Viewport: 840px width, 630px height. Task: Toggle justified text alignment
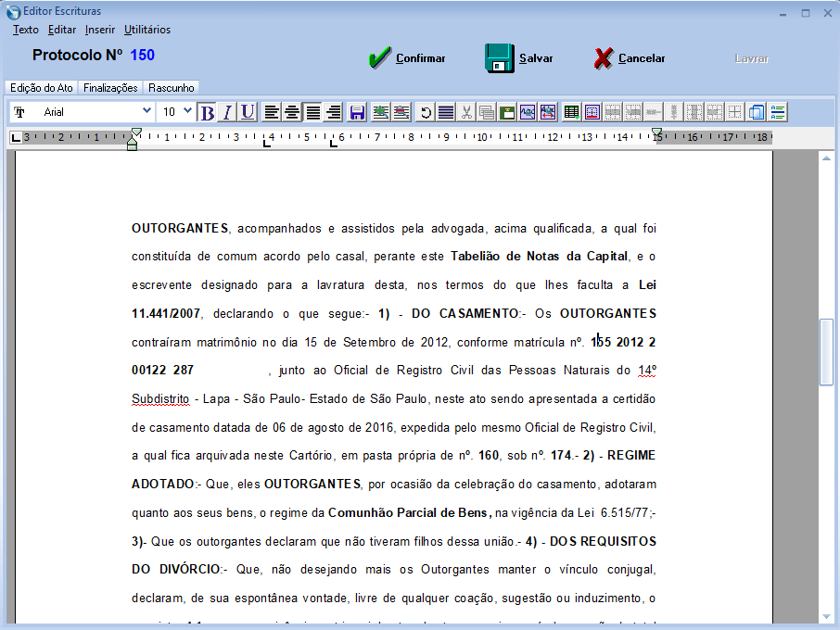coord(312,112)
